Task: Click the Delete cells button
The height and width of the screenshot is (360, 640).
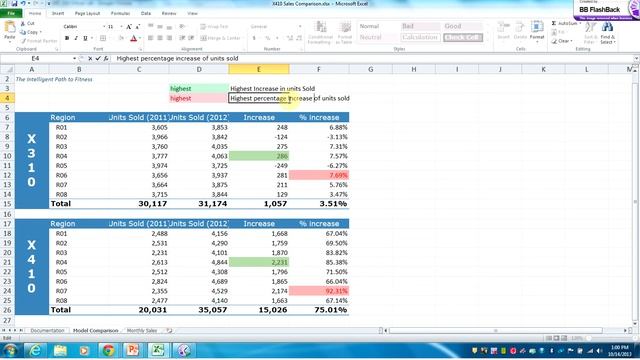Action: (x=520, y=31)
